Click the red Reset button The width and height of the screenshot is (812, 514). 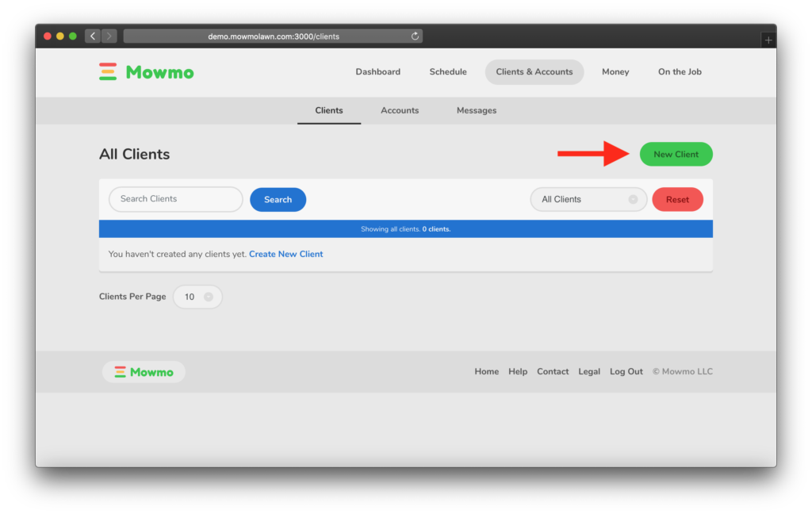tap(677, 199)
